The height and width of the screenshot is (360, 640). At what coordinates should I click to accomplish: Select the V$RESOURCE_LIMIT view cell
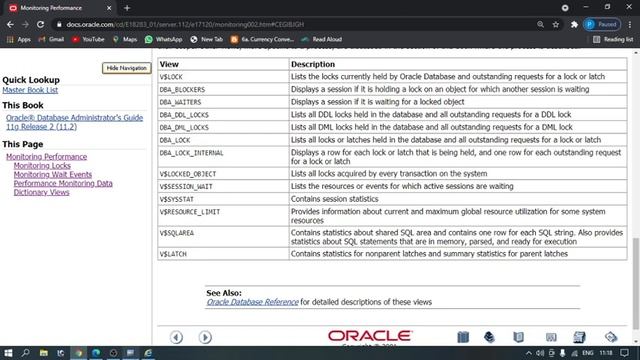point(223,216)
